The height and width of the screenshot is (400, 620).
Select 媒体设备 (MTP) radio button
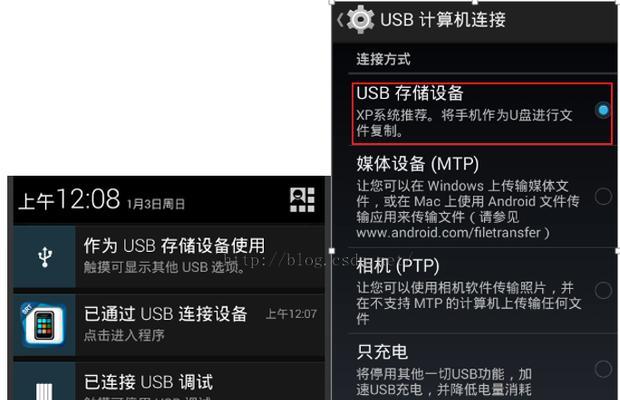tap(603, 196)
